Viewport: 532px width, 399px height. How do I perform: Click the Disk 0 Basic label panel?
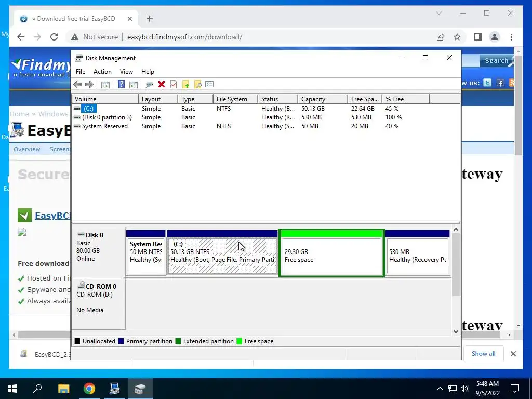(x=98, y=252)
